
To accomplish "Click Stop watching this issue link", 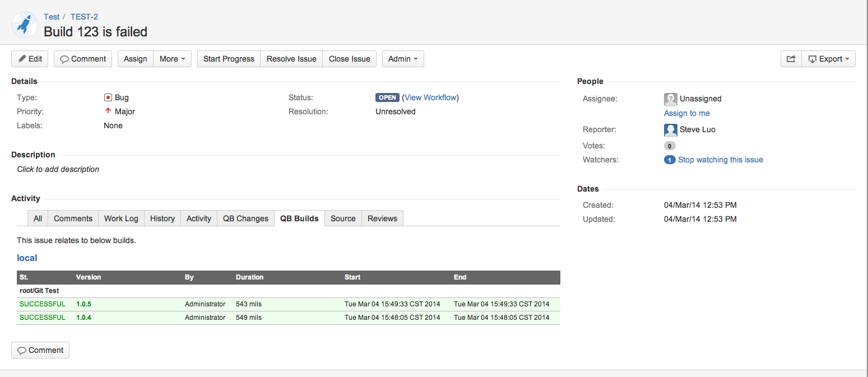I will click(x=721, y=160).
